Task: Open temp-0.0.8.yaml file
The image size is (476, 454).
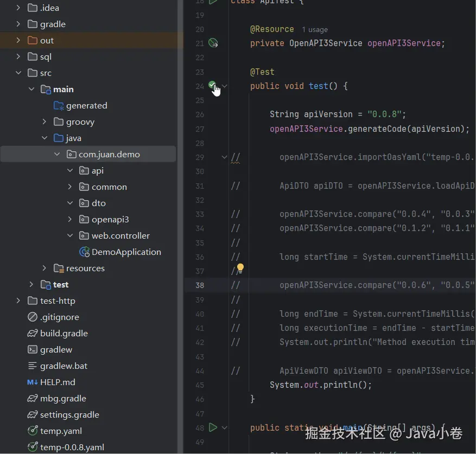Action: (72, 447)
